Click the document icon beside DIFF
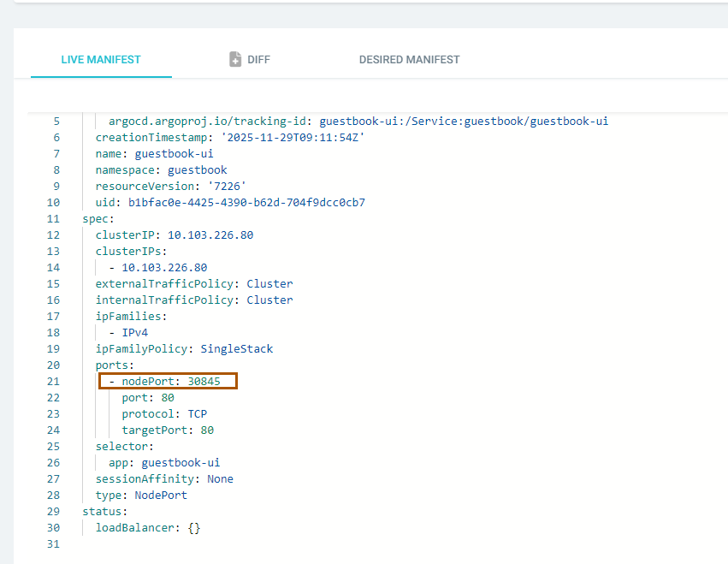 click(x=235, y=59)
